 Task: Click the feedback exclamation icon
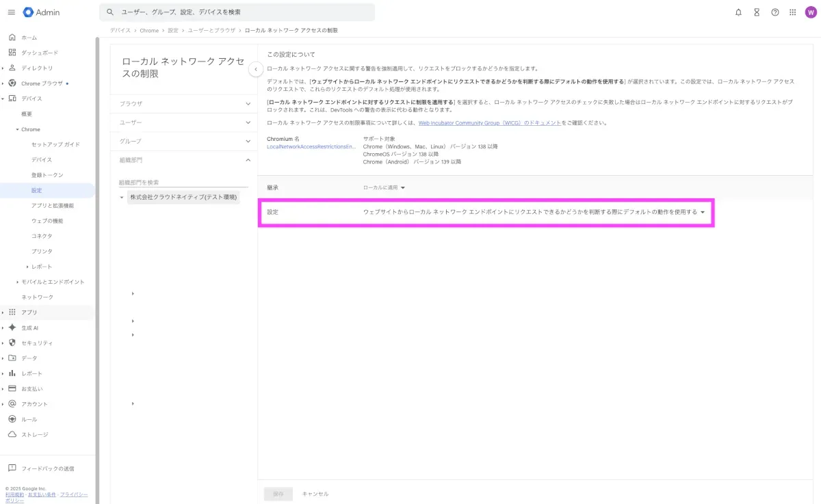tap(12, 468)
